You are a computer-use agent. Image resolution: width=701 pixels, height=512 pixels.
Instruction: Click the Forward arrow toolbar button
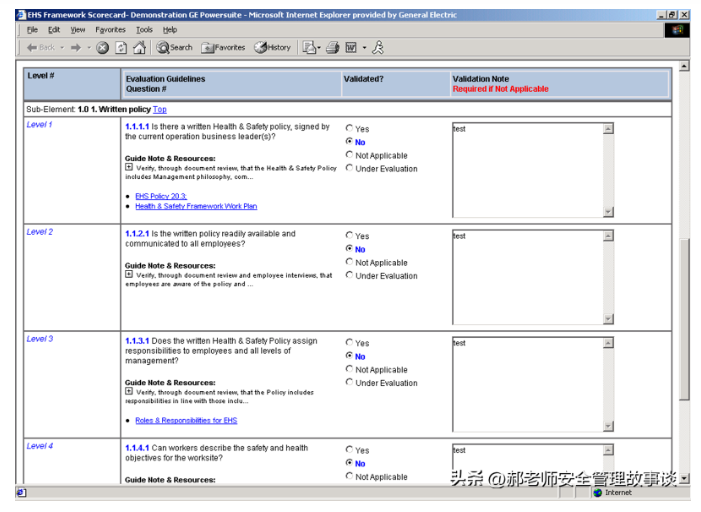click(76, 47)
